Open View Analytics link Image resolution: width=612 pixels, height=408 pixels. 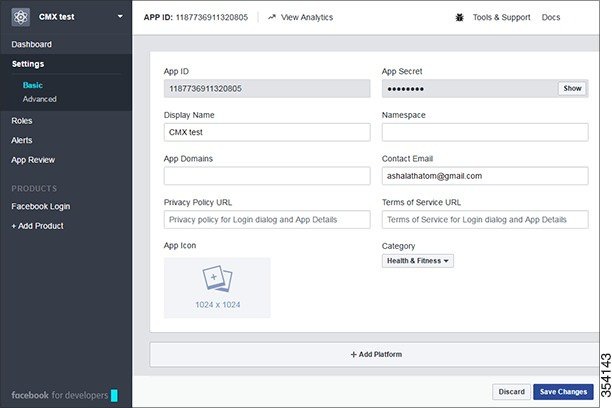pos(307,17)
